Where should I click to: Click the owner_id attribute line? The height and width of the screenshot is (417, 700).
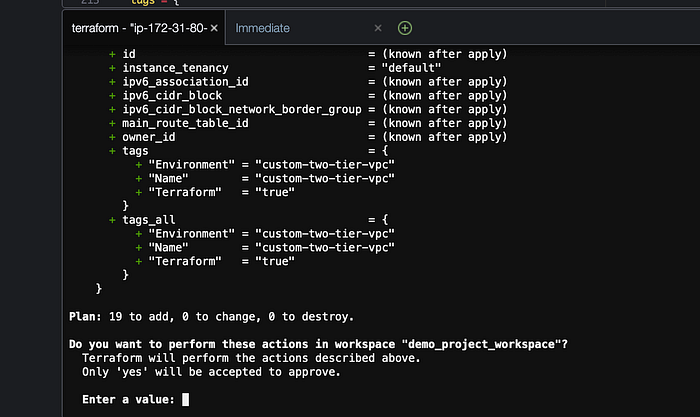coord(150,137)
